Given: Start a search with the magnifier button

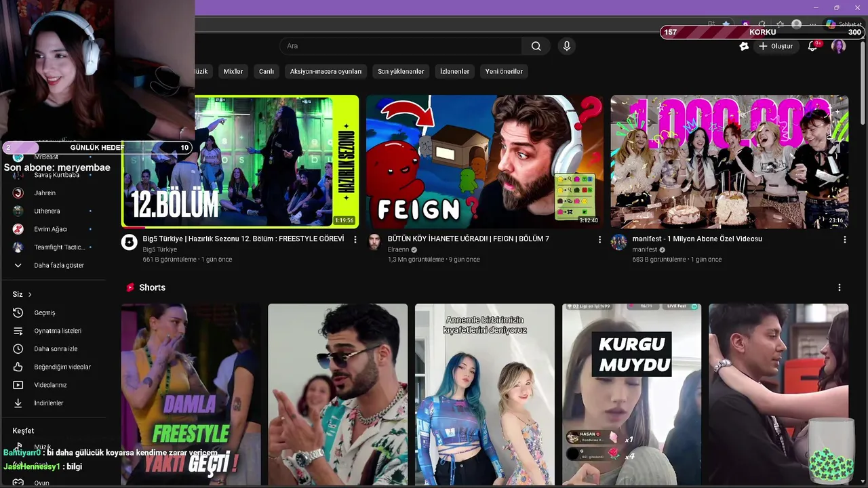Looking at the screenshot, I should [x=536, y=46].
